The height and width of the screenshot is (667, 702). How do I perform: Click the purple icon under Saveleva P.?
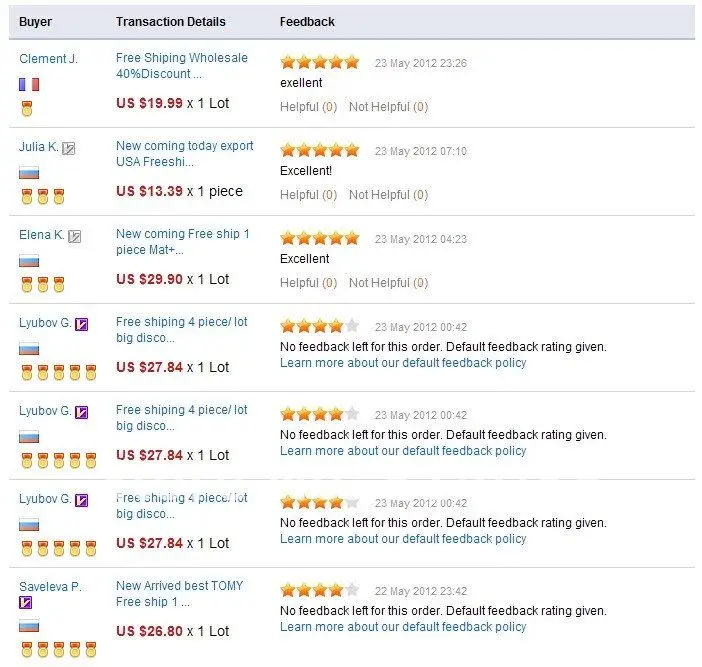click(x=26, y=603)
